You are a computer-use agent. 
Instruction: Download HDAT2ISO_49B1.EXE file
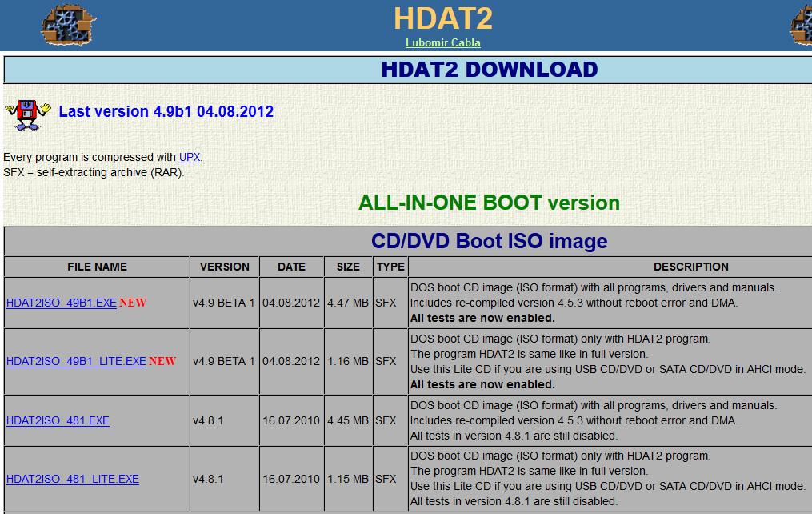pos(62,303)
